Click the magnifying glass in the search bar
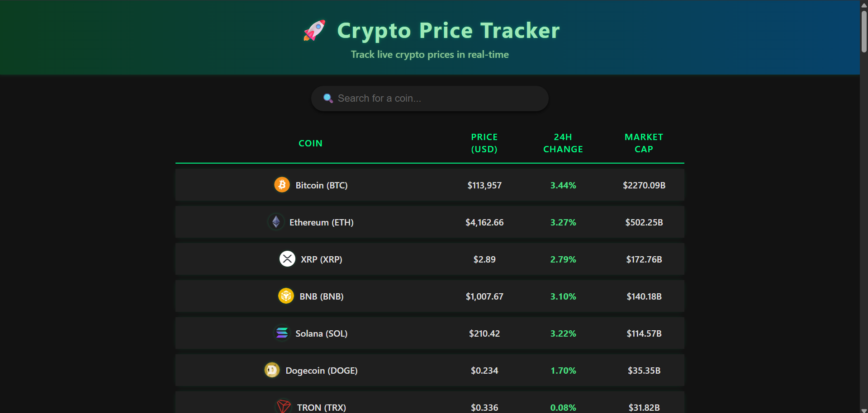868x413 pixels. tap(328, 98)
